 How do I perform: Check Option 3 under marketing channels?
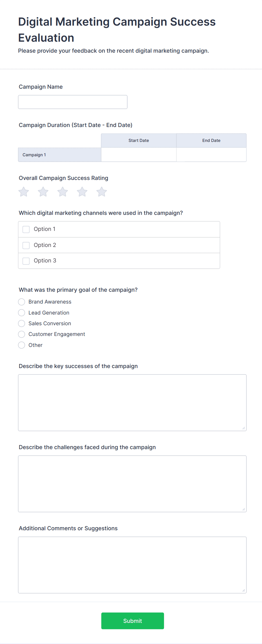(x=26, y=261)
